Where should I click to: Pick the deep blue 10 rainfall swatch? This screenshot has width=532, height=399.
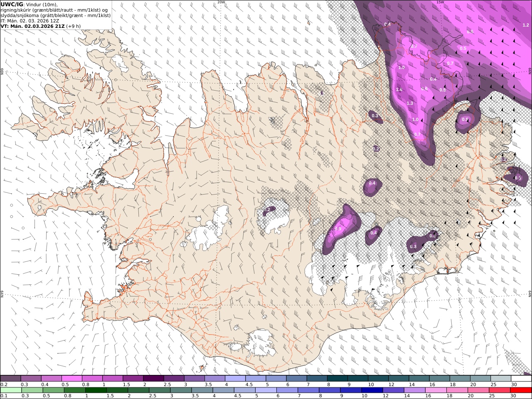[372, 390]
